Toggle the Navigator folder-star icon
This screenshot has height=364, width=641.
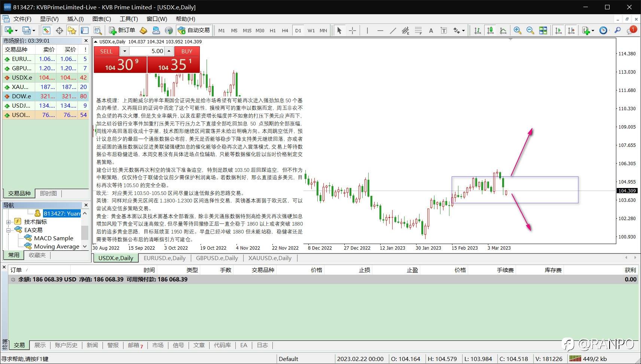point(72,30)
